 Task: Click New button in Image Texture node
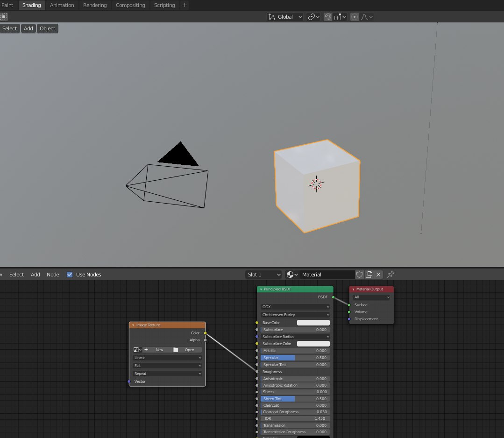tap(156, 350)
